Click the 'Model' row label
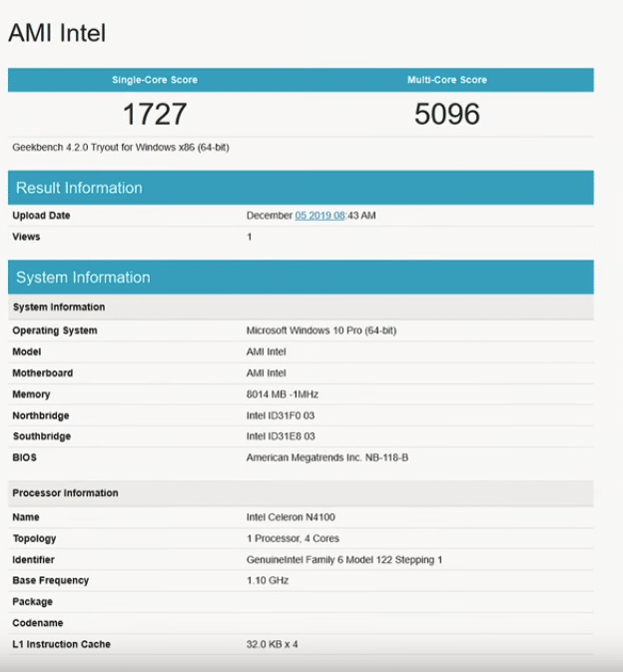Image resolution: width=623 pixels, height=672 pixels. [27, 351]
